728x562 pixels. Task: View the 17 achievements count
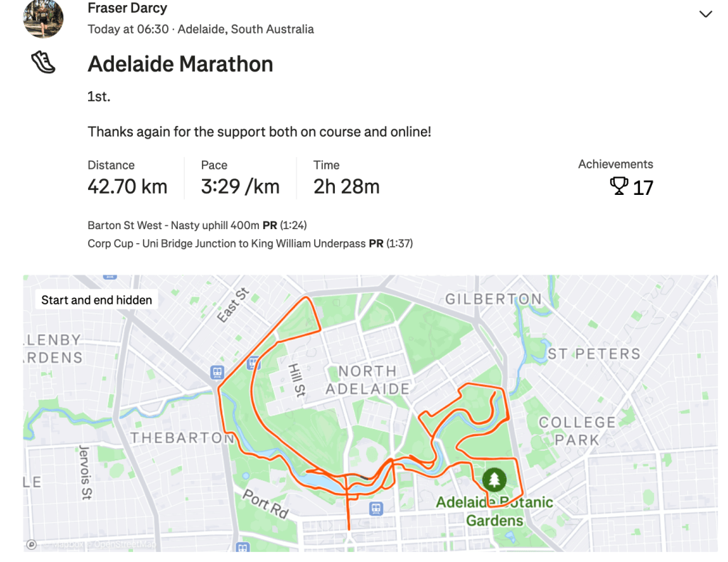[x=643, y=188]
